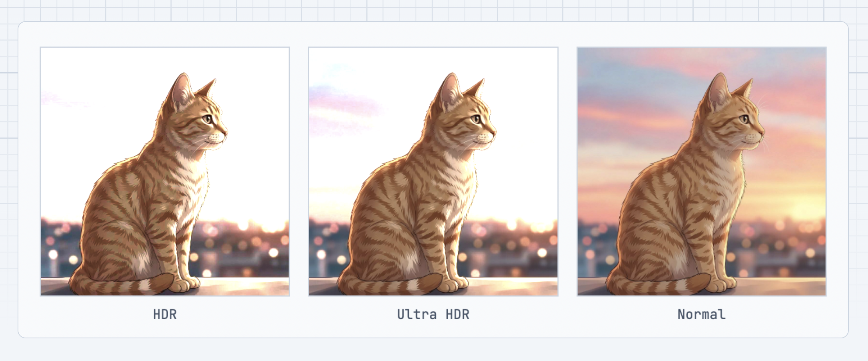
Task: Click the cat's tall ear in Normal image
Action: [x=718, y=90]
